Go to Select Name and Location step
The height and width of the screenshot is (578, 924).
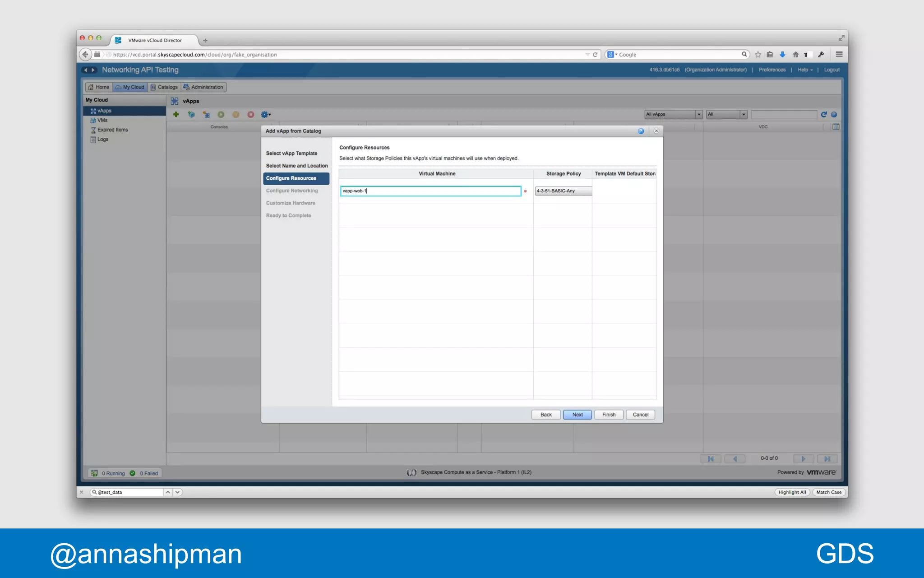click(x=296, y=166)
